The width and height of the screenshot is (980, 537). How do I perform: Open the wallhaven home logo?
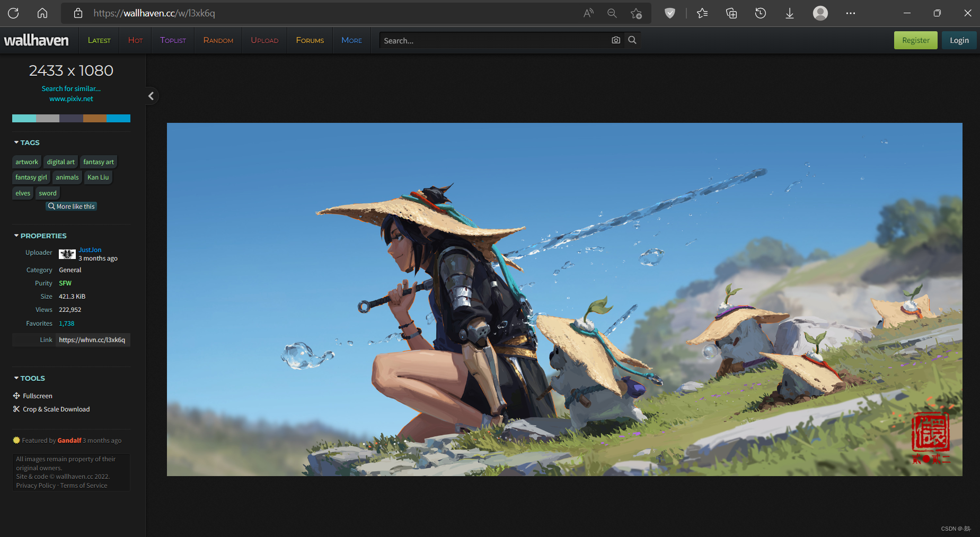click(37, 40)
